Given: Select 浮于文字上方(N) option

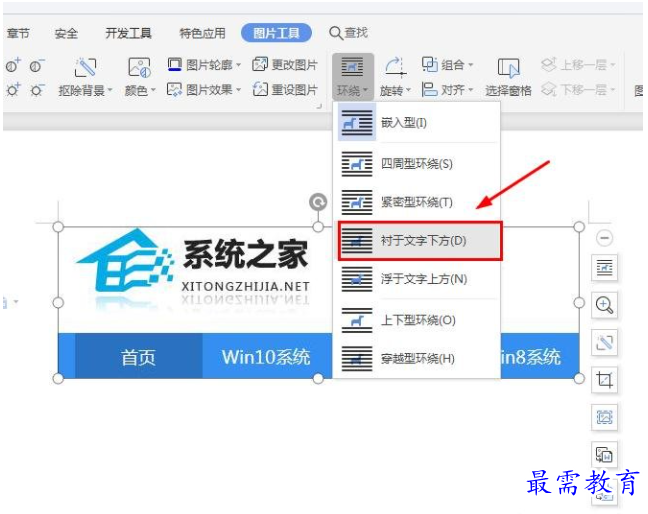Looking at the screenshot, I should tap(417, 279).
